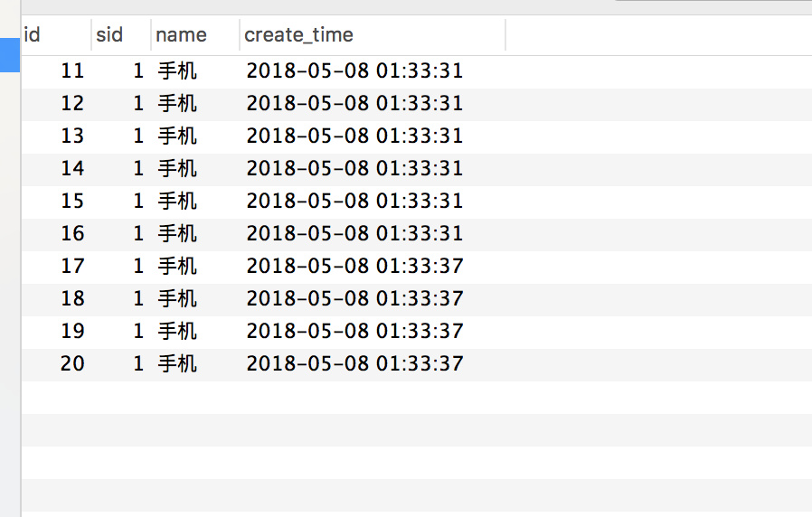Click the create_time column header
812x517 pixels.
[x=373, y=35]
